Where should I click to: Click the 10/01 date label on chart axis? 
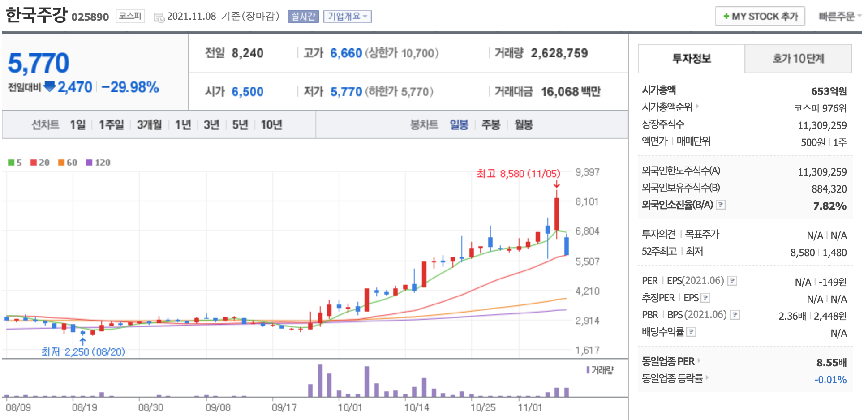click(x=350, y=407)
